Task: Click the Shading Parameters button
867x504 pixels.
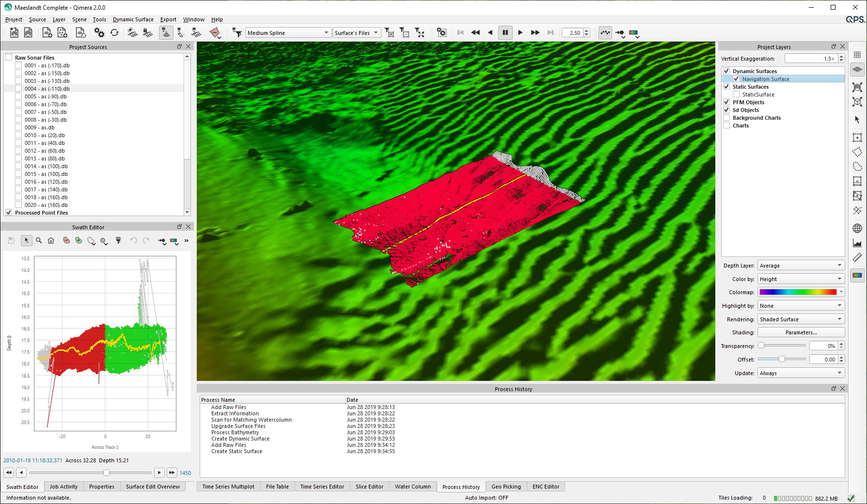Action: pos(801,332)
